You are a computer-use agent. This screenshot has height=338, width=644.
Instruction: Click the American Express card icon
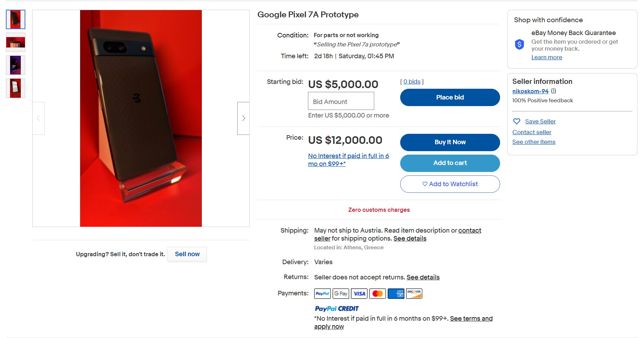coord(396,294)
